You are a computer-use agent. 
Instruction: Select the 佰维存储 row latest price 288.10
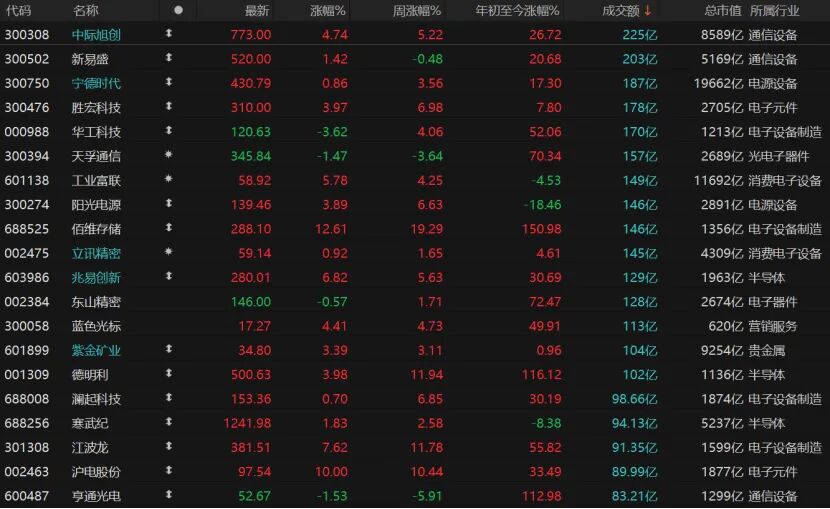[x=251, y=229]
